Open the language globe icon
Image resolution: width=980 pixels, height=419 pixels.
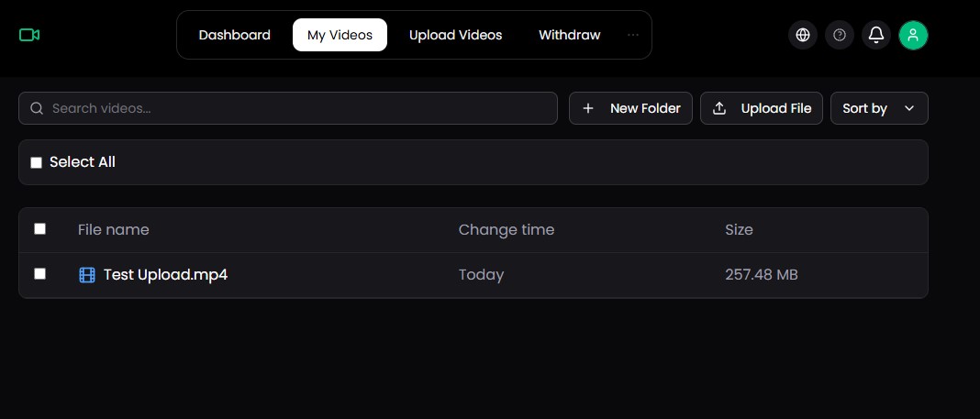point(803,35)
